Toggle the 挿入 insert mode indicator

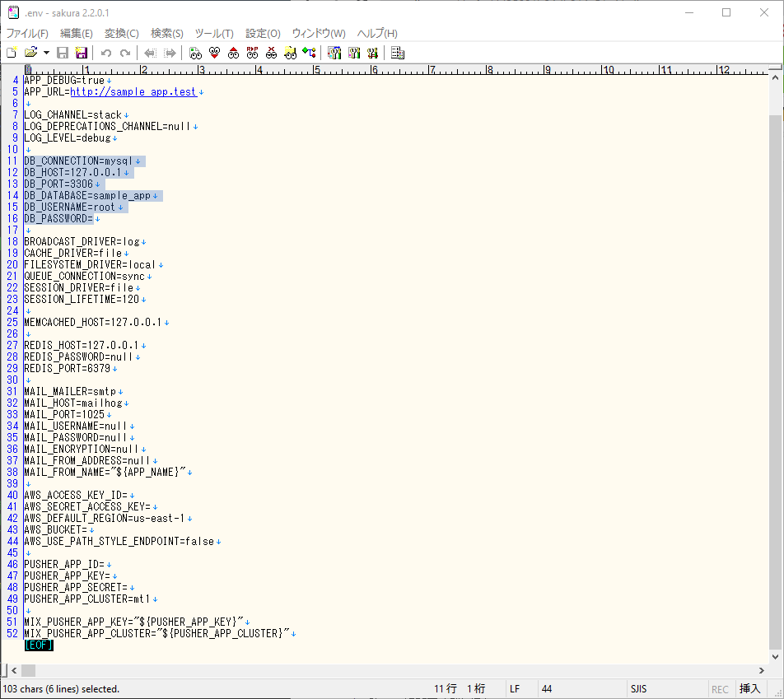click(749, 688)
